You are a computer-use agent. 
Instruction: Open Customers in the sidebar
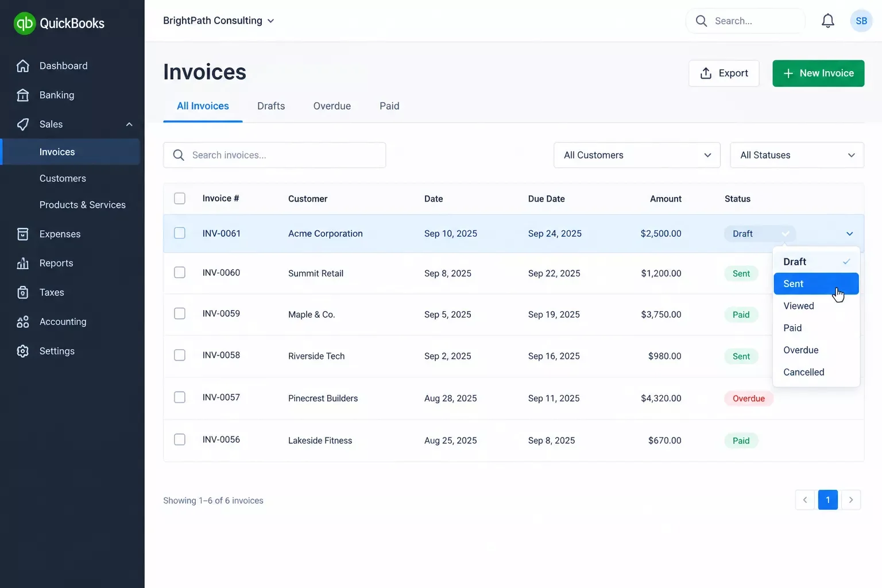[63, 179]
